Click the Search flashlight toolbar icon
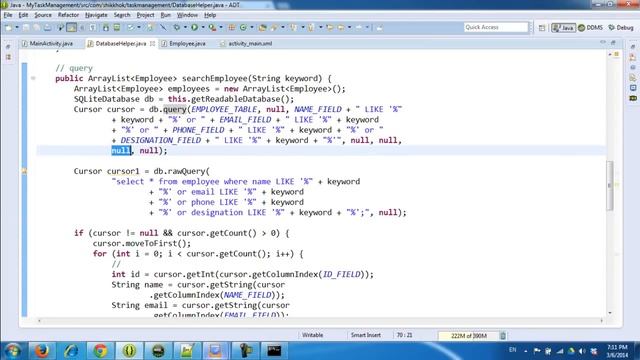This screenshot has width=640, height=360. [x=274, y=27]
